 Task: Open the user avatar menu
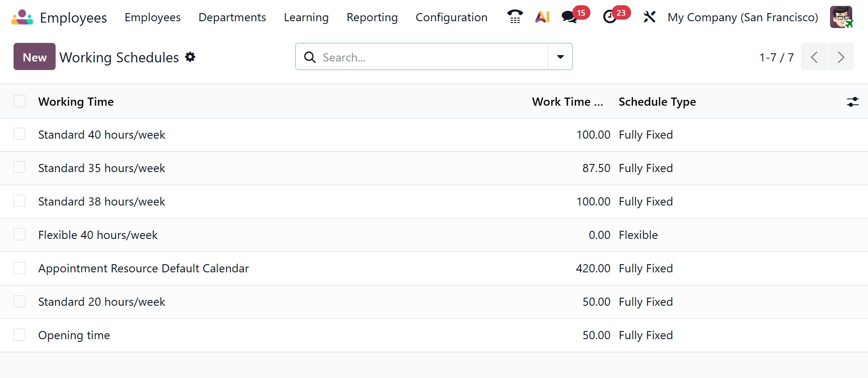click(841, 17)
